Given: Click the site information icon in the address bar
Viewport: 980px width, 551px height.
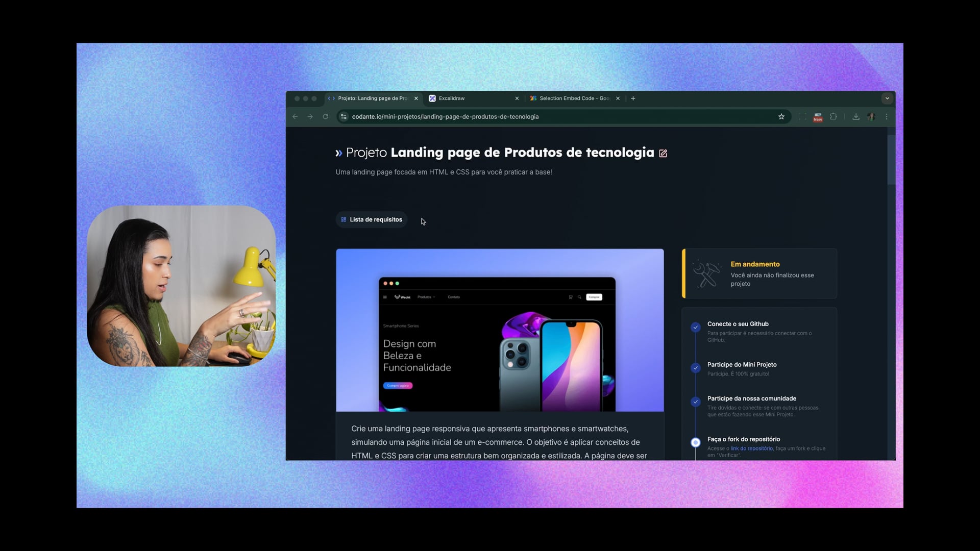Looking at the screenshot, I should pos(344,117).
